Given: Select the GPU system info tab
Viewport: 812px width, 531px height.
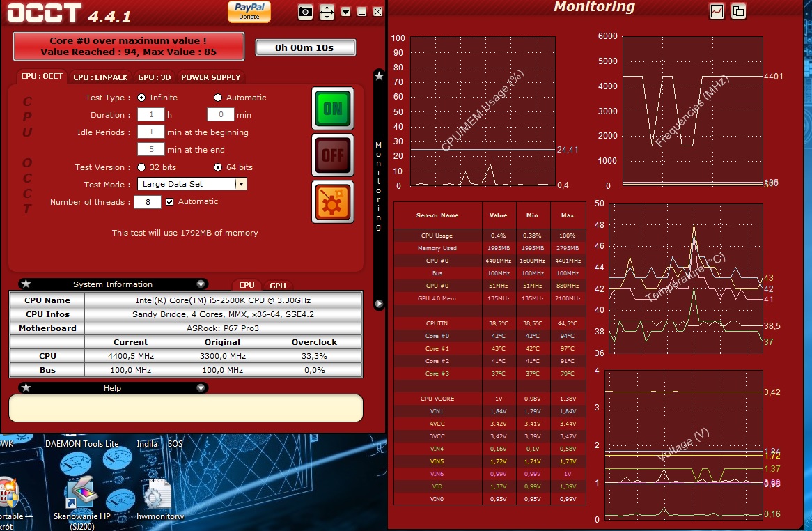Looking at the screenshot, I should click(x=278, y=286).
